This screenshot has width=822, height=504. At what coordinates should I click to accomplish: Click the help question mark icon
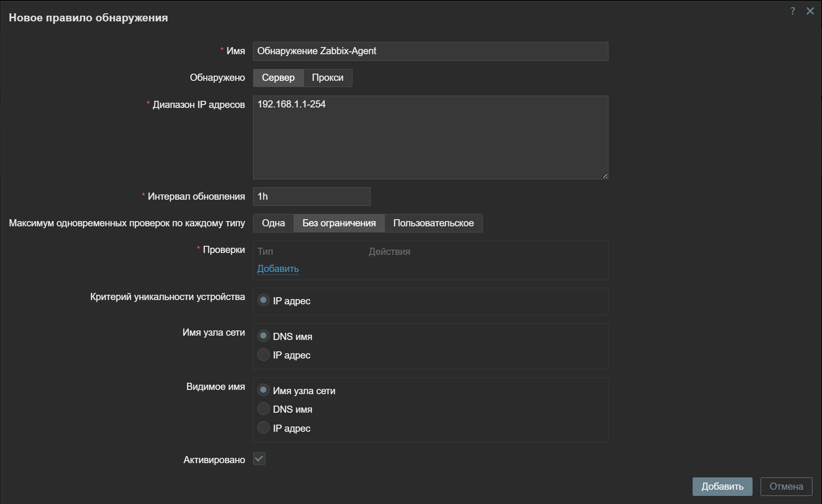coord(793,11)
